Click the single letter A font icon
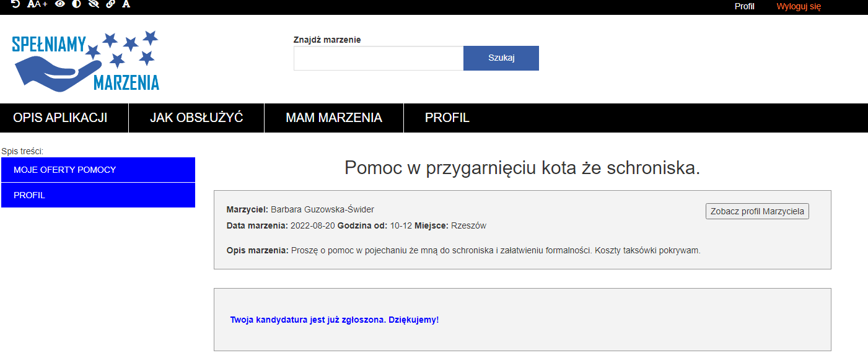This screenshot has width=868, height=358. pyautogui.click(x=126, y=4)
